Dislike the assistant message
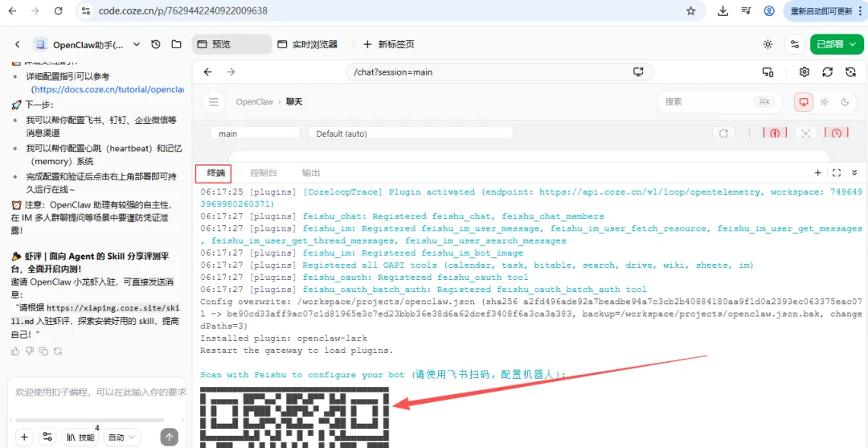 pos(30,351)
